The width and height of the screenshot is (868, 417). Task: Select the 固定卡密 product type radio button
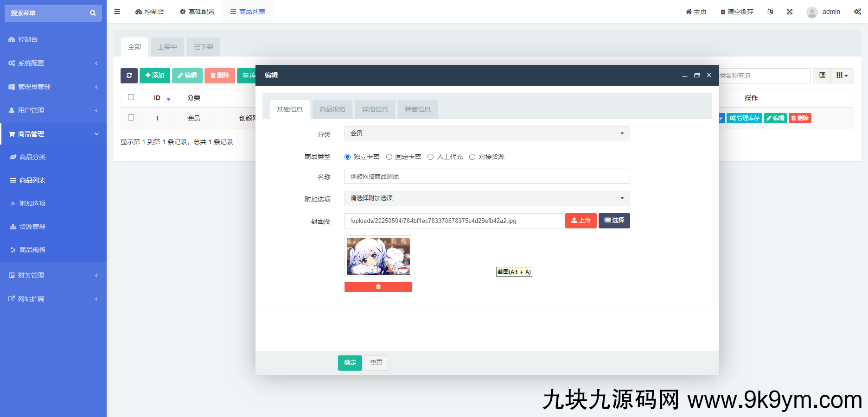(x=389, y=157)
